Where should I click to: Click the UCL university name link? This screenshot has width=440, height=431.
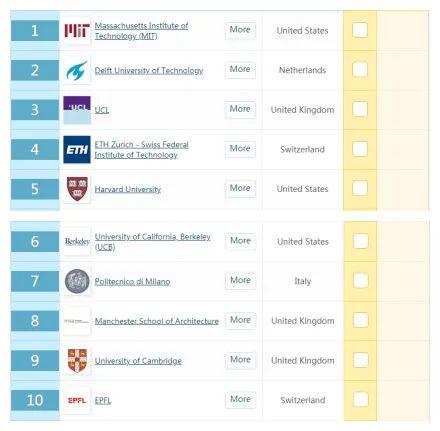(x=102, y=110)
